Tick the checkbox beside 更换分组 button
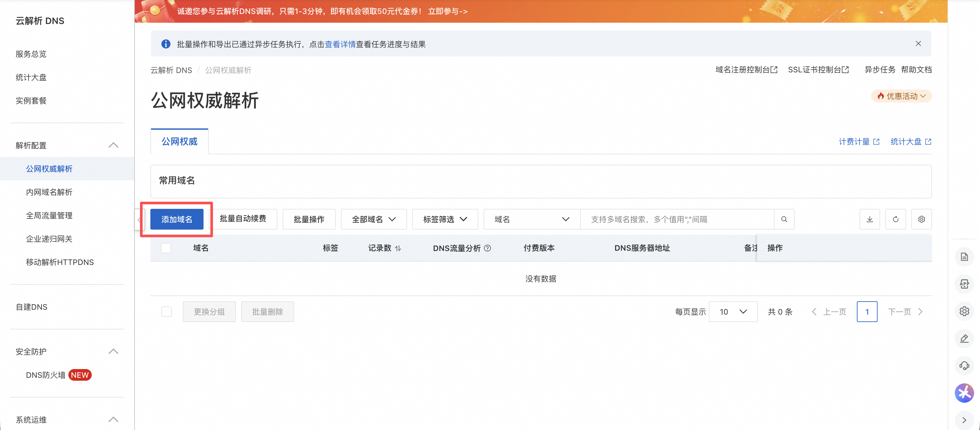The image size is (980, 430). (167, 312)
